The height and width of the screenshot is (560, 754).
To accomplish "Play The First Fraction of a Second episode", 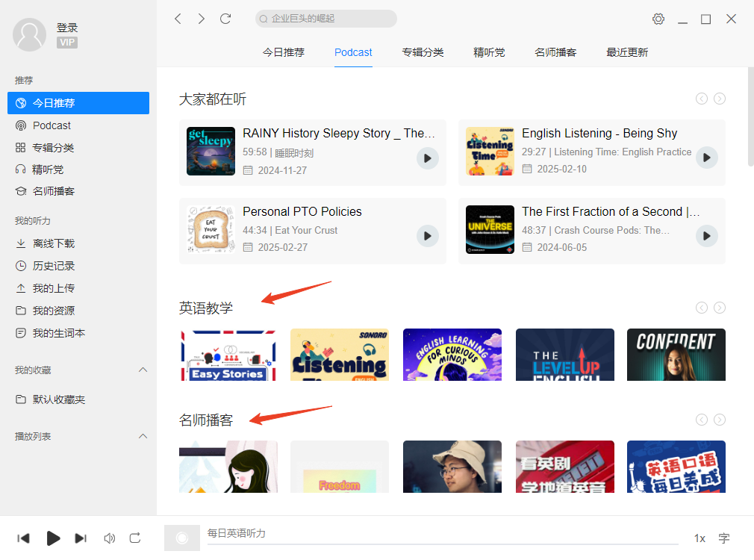I will (x=707, y=236).
